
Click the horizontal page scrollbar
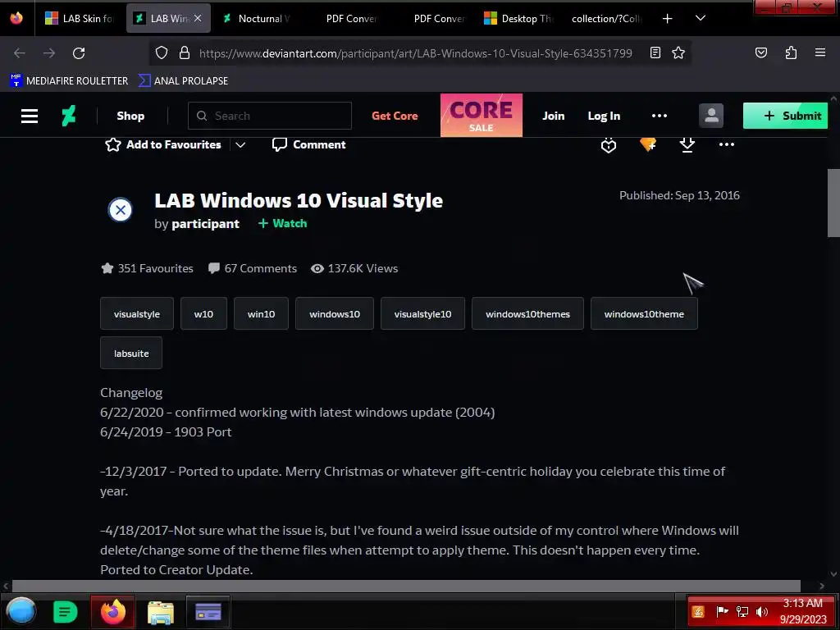point(406,586)
